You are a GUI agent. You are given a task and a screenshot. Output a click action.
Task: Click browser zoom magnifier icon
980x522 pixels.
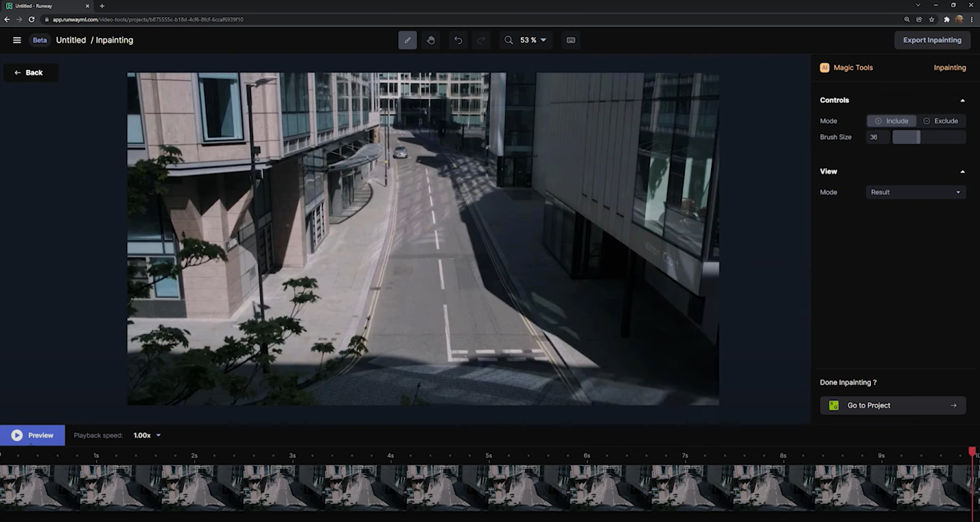pyautogui.click(x=907, y=20)
